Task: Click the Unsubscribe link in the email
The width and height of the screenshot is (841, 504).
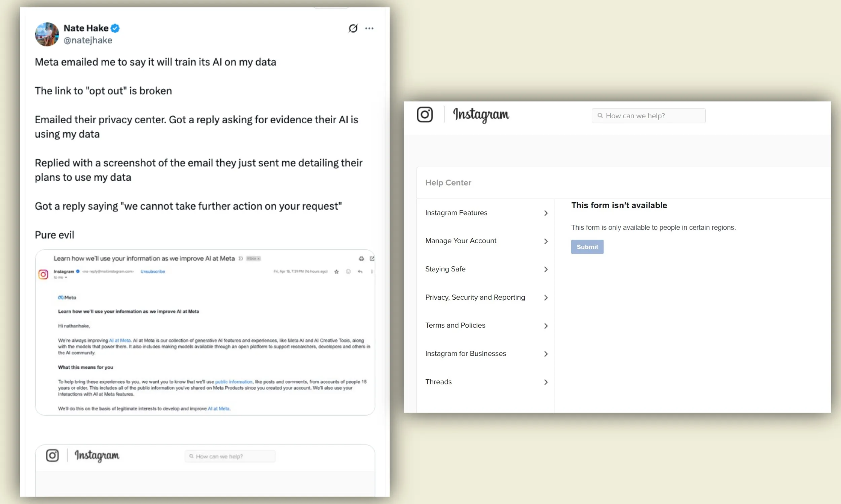Action: pos(153,272)
